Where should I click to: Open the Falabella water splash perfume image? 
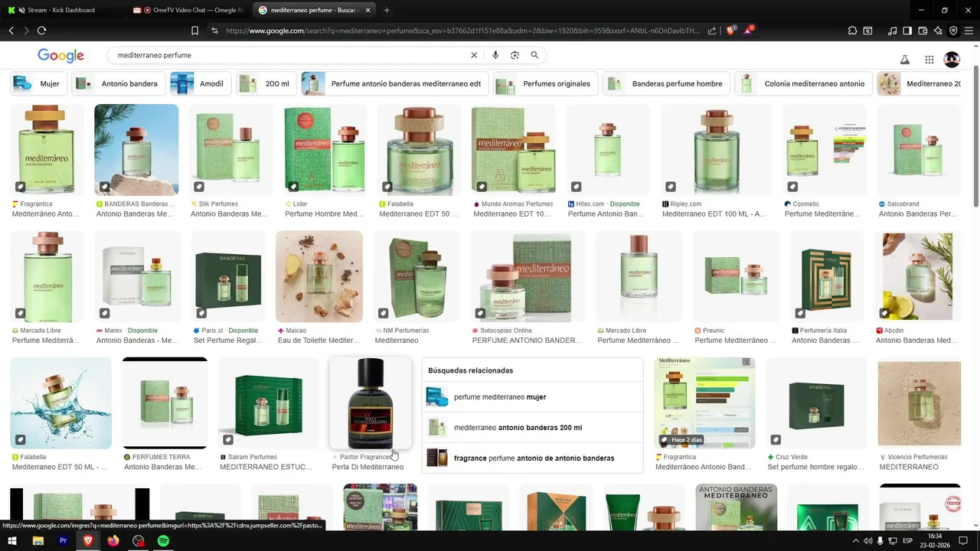point(60,403)
